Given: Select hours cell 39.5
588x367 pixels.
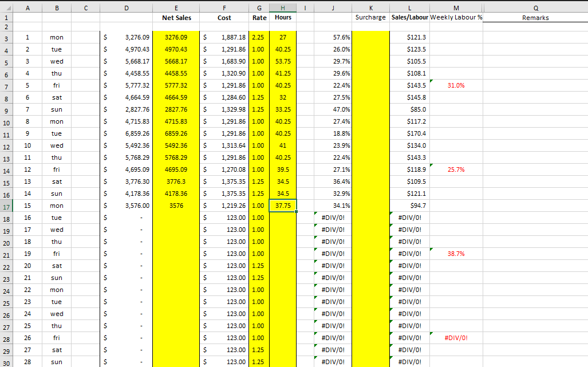Looking at the screenshot, I should (283, 169).
